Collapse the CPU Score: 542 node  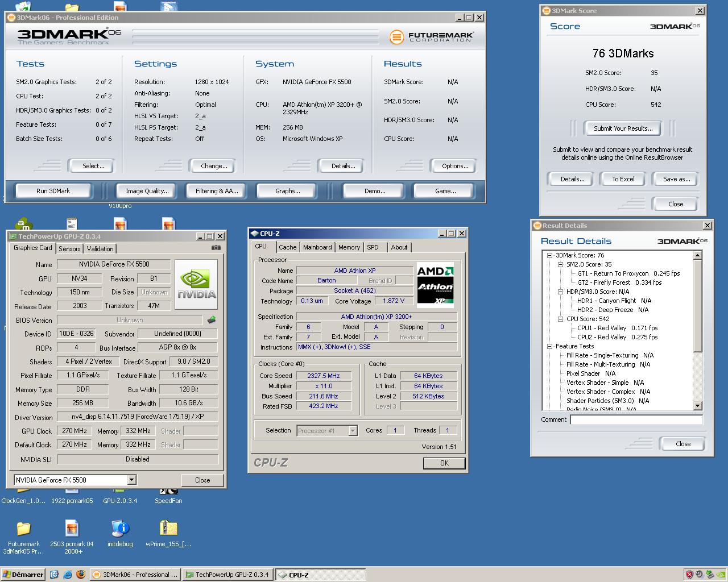[x=561, y=319]
